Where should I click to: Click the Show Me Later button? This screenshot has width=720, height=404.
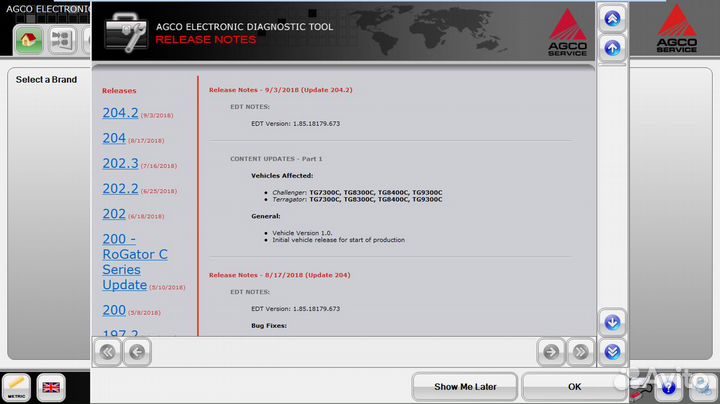click(465, 387)
